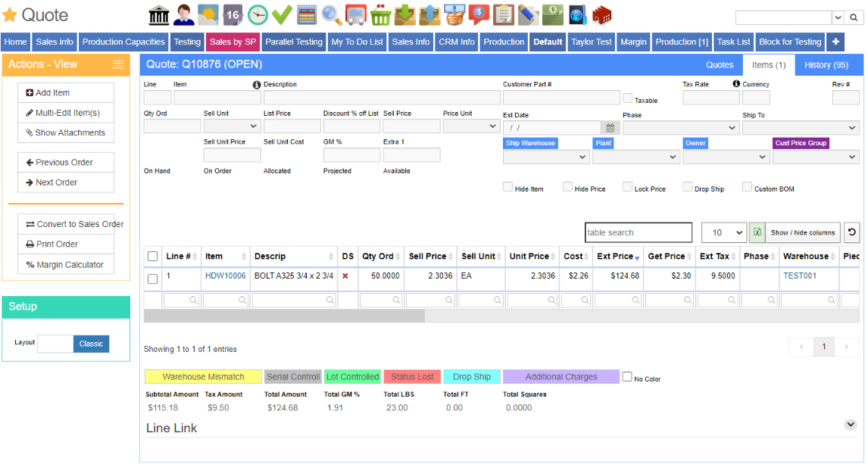Open the Phase dropdown list

pyautogui.click(x=681, y=128)
